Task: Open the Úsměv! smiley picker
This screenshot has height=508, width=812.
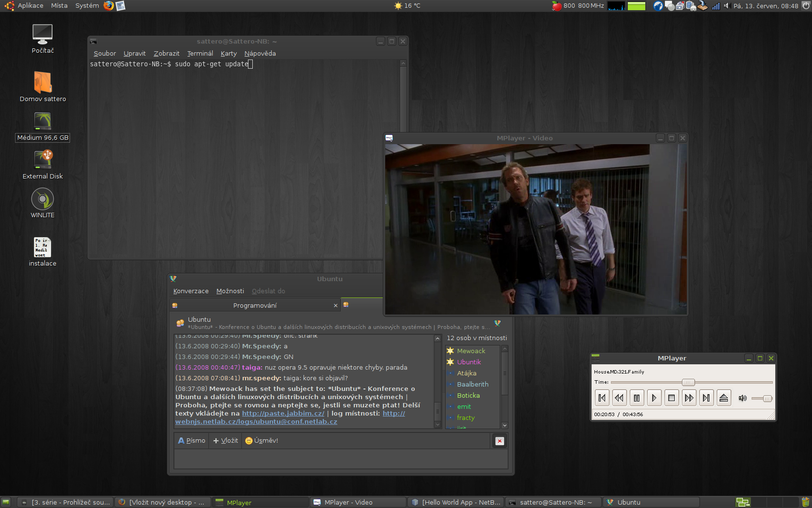Action: 261,440
